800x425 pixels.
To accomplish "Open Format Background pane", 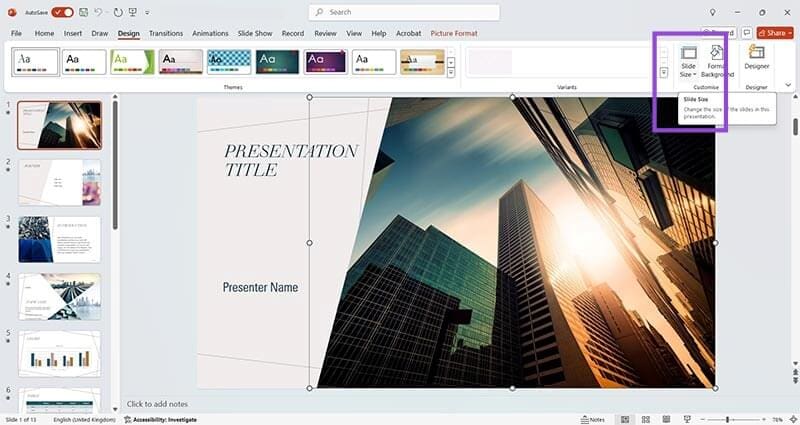I will (x=717, y=61).
